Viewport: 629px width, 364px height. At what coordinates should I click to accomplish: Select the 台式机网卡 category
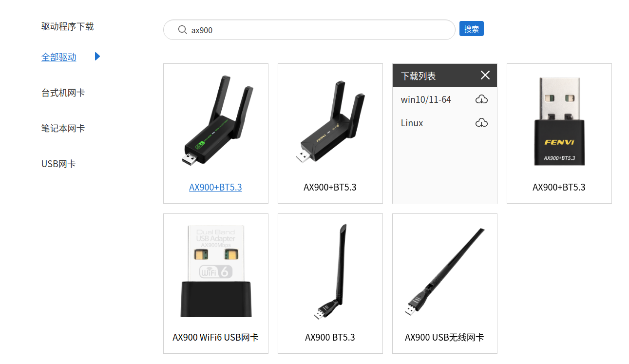(63, 93)
